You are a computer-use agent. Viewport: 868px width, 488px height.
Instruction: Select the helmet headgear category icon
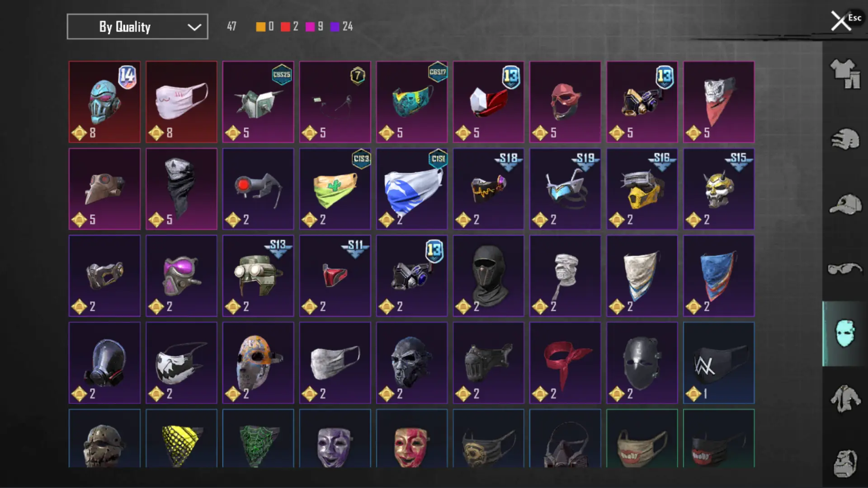[845, 139]
